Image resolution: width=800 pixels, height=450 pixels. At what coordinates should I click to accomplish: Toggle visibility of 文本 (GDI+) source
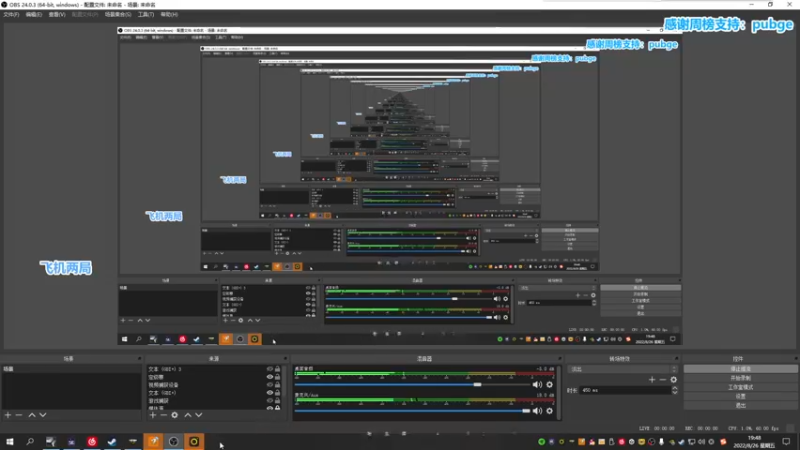[x=270, y=393]
